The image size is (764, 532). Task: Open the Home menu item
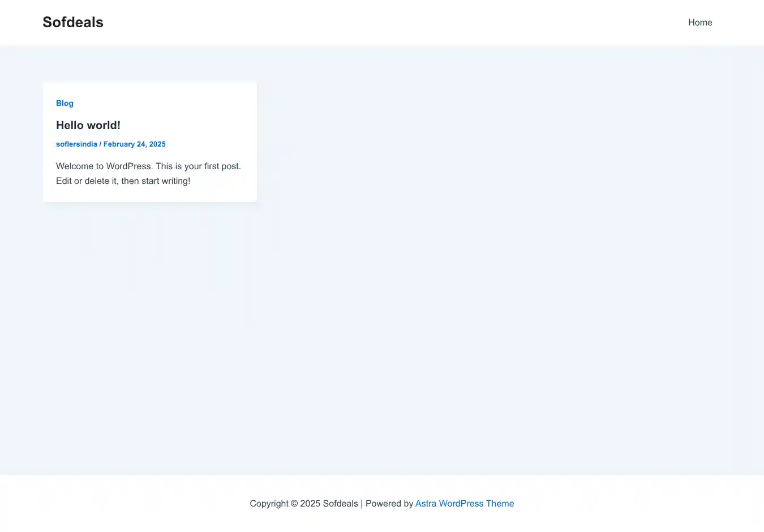699,23
